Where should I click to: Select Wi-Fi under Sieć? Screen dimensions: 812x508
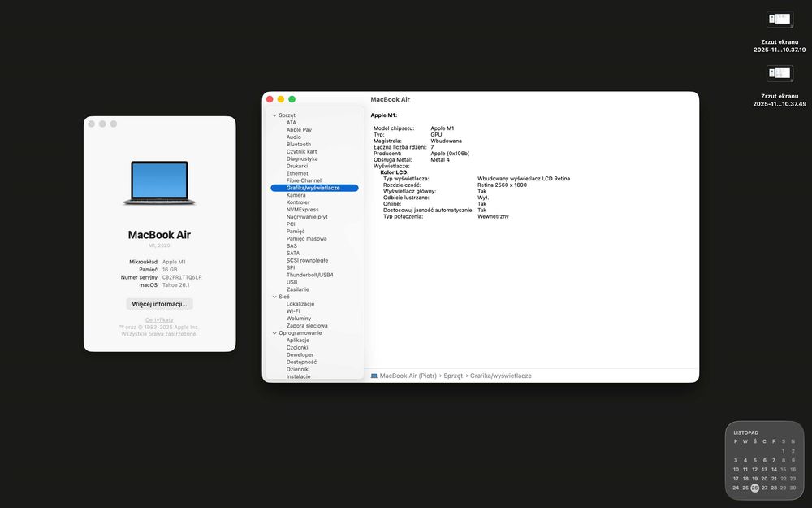click(x=293, y=311)
